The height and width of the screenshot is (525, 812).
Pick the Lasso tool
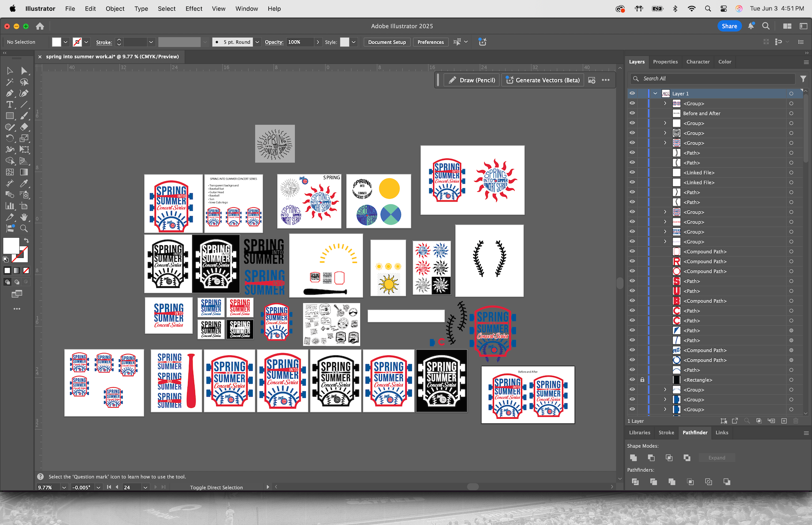pos(24,82)
